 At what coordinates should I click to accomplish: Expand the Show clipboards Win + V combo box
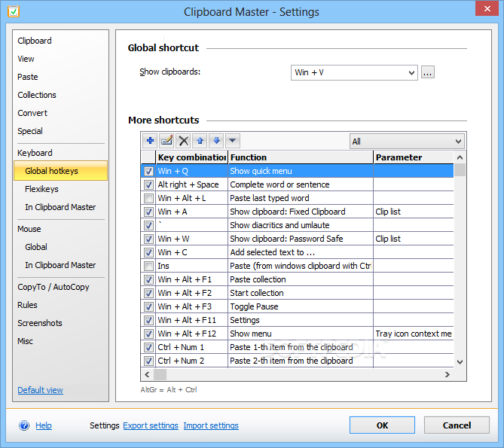[354, 72]
